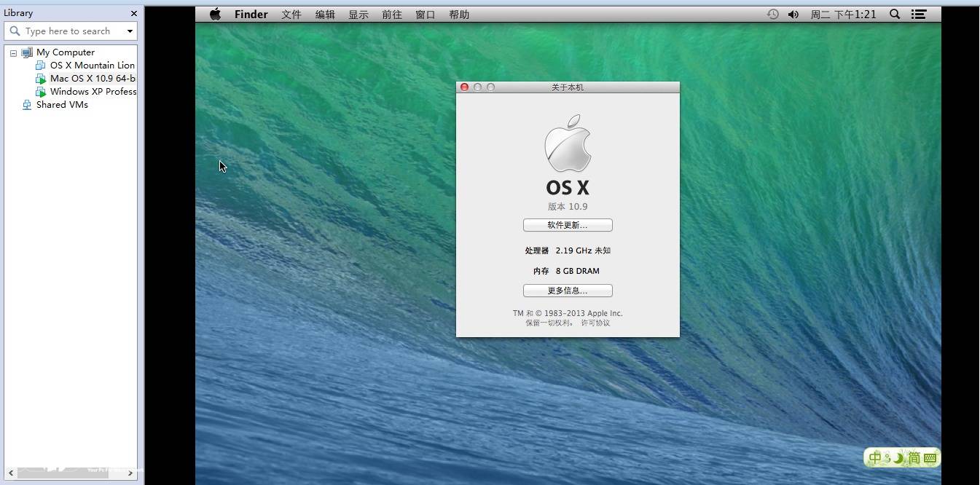Image resolution: width=980 pixels, height=485 pixels.
Task: Select Windows XP Professional VM
Action: click(x=93, y=92)
